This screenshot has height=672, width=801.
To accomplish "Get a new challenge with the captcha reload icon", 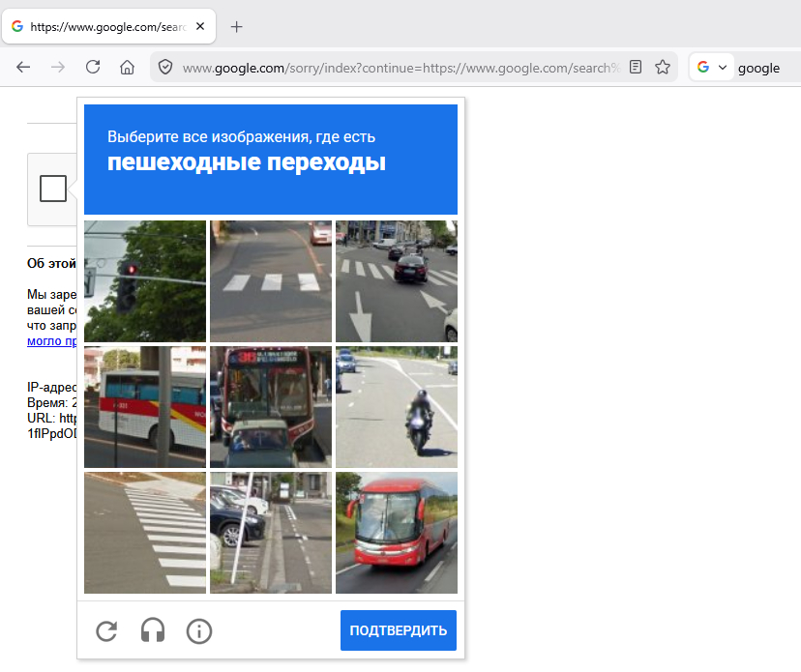I will 106,631.
